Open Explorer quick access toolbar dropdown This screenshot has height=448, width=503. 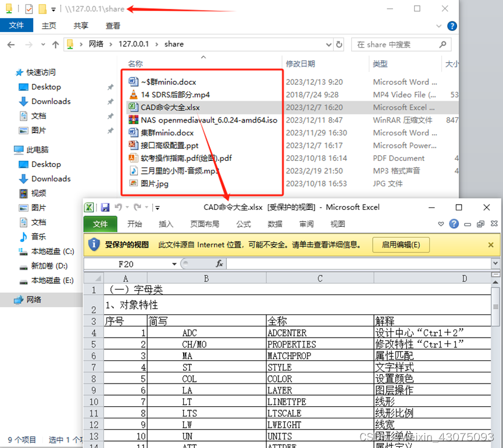tap(53, 10)
